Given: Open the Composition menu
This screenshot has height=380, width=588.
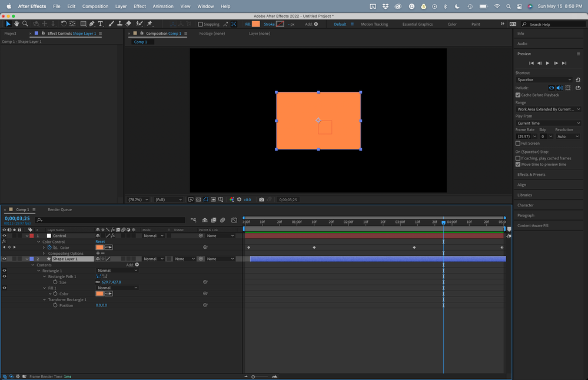Looking at the screenshot, I should [x=95, y=6].
